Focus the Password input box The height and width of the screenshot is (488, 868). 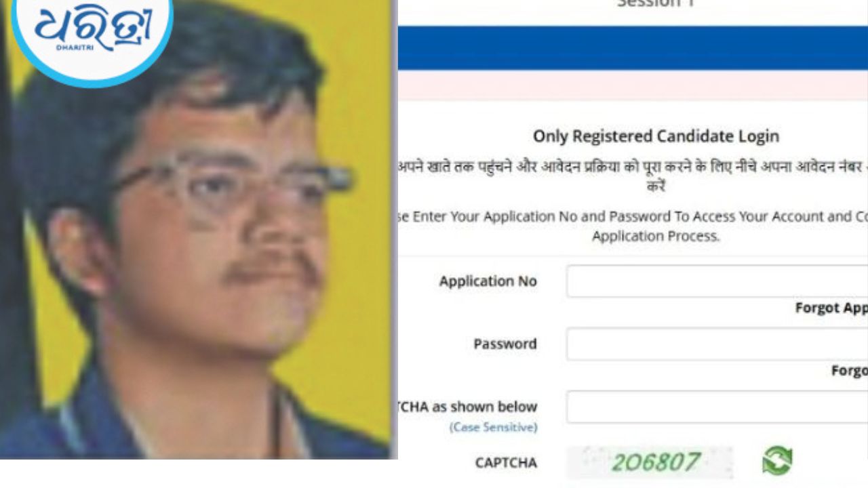click(717, 344)
